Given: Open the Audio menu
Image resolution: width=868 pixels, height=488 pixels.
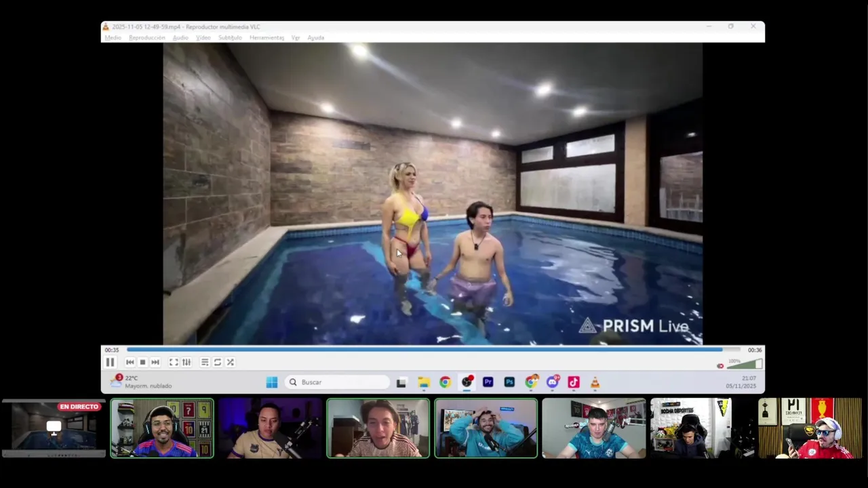Looking at the screenshot, I should (180, 37).
